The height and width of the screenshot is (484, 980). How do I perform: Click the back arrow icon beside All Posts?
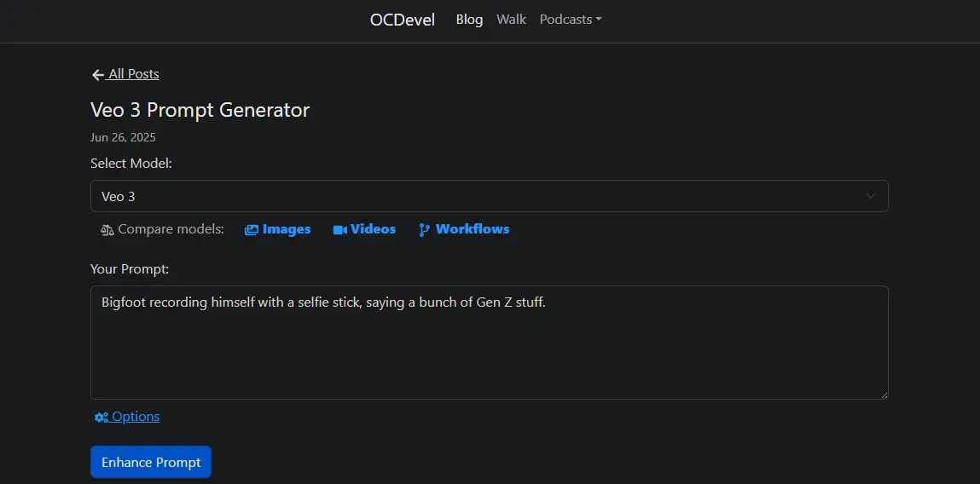pos(97,75)
